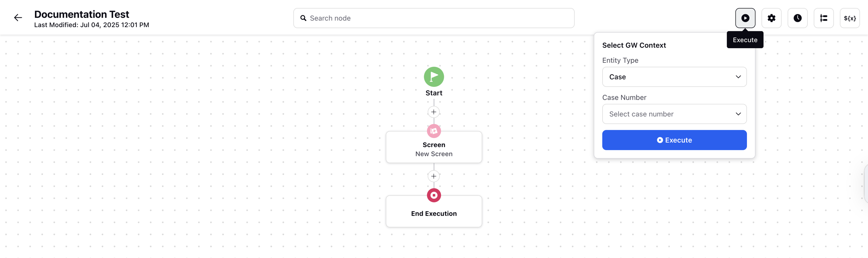The width and height of the screenshot is (868, 258).
Task: Click the back arrow icon
Action: pos(18,18)
